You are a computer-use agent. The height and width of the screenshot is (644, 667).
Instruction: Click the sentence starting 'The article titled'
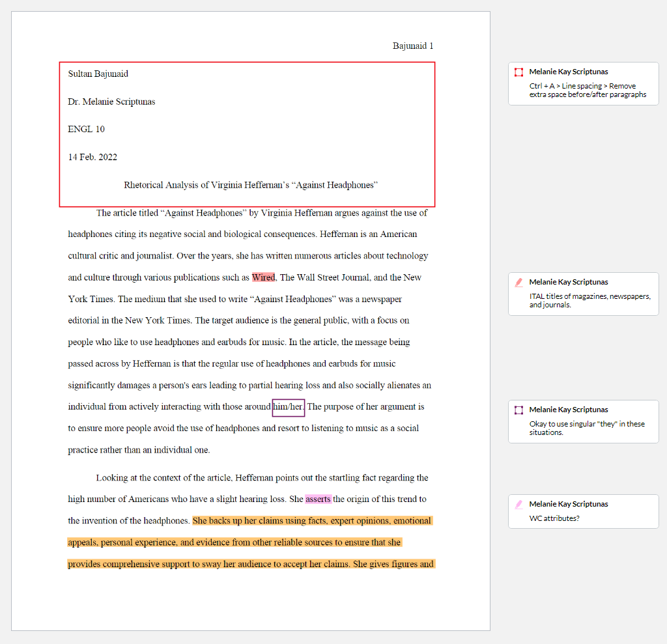pos(262,213)
